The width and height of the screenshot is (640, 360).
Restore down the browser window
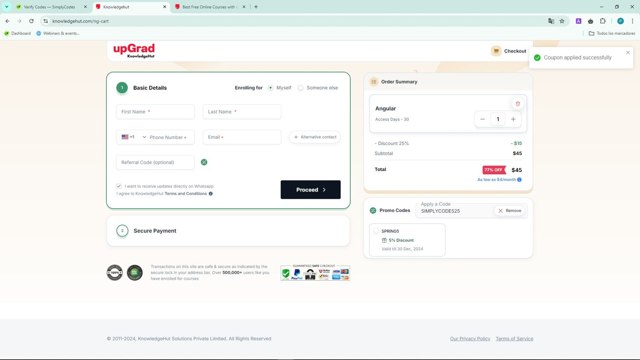point(617,7)
